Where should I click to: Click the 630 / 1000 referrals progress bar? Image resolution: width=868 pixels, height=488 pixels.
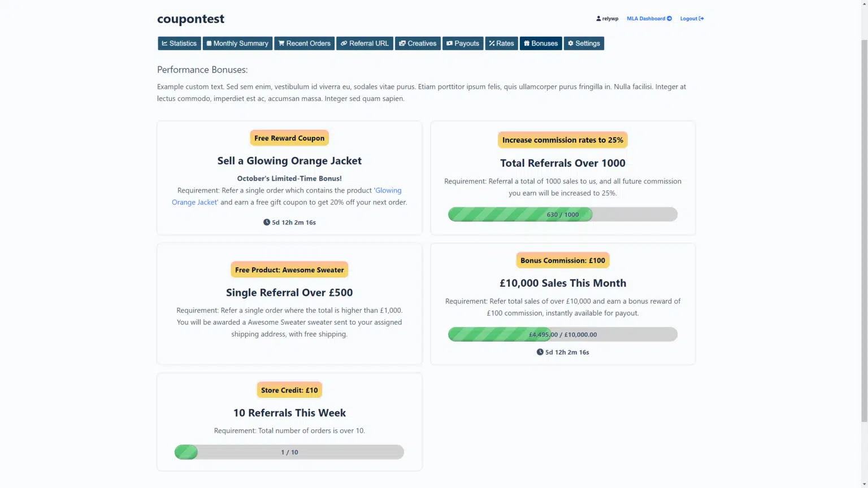click(562, 215)
